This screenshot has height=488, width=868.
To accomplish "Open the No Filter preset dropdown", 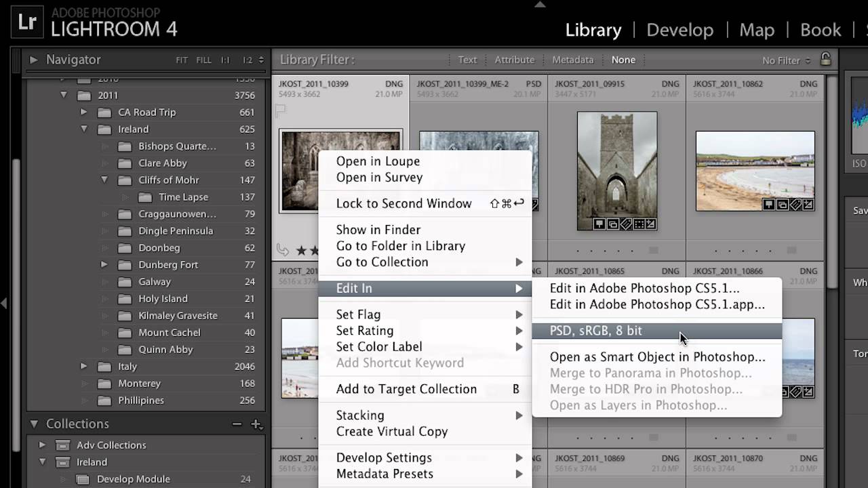I will click(x=786, y=60).
